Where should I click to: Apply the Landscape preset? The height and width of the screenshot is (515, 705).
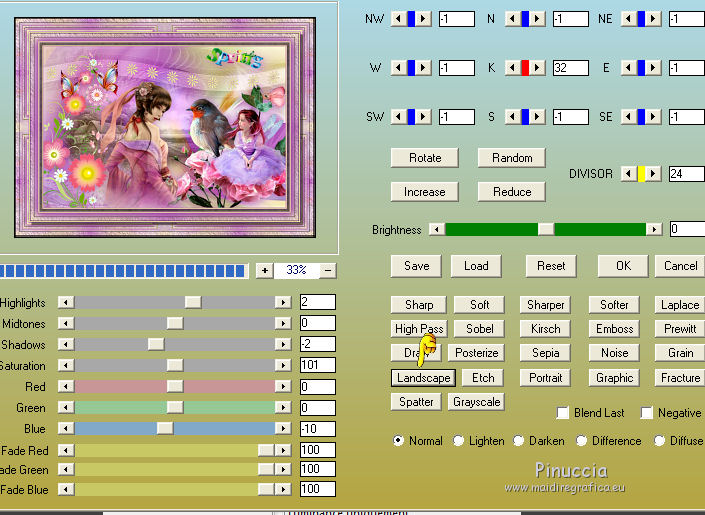(x=424, y=378)
